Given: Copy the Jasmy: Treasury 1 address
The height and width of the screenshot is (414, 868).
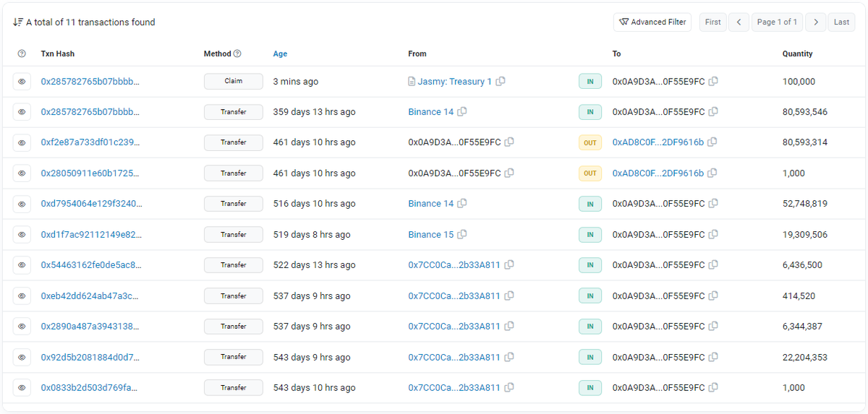Looking at the screenshot, I should 501,82.
